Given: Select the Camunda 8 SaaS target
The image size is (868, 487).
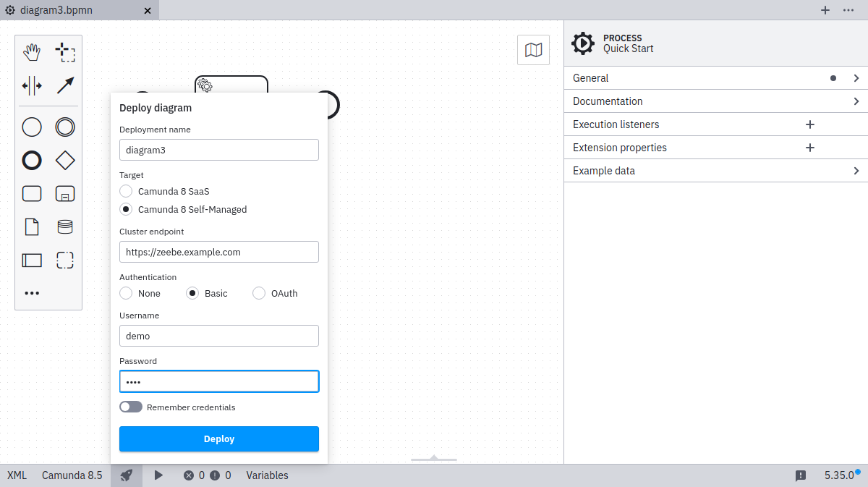Looking at the screenshot, I should click(125, 191).
